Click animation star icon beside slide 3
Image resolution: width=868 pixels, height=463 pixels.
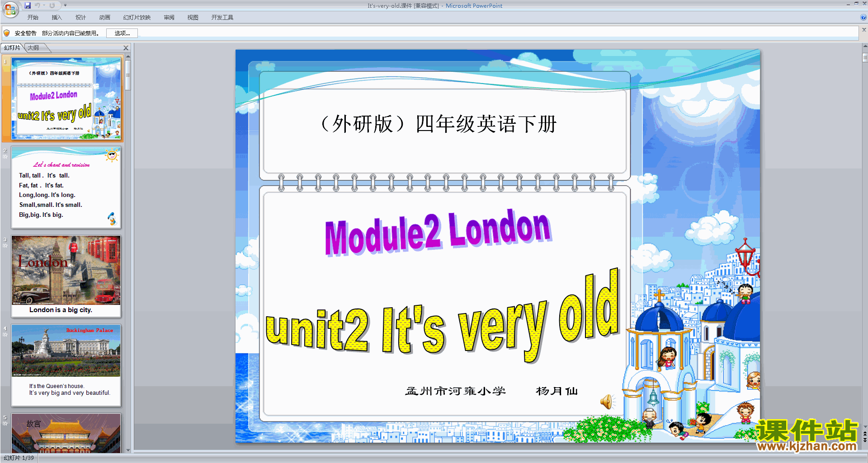tap(5, 246)
